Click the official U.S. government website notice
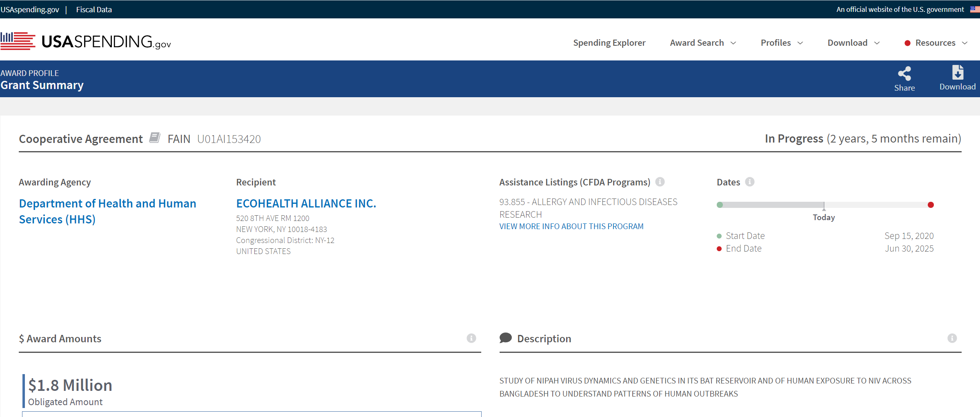The image size is (980, 417). (900, 9)
